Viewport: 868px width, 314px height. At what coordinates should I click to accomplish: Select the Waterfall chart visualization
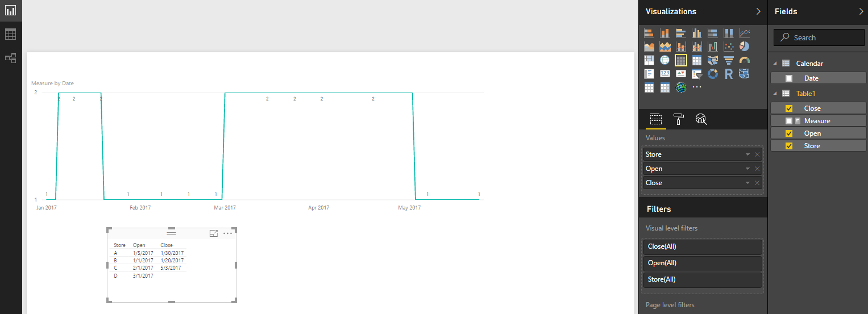(713, 47)
